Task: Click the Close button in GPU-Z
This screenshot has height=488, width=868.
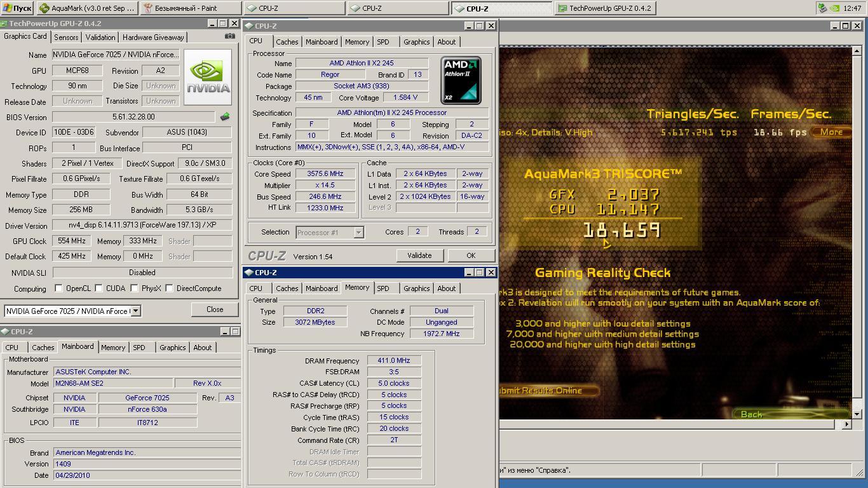Action: [x=215, y=309]
